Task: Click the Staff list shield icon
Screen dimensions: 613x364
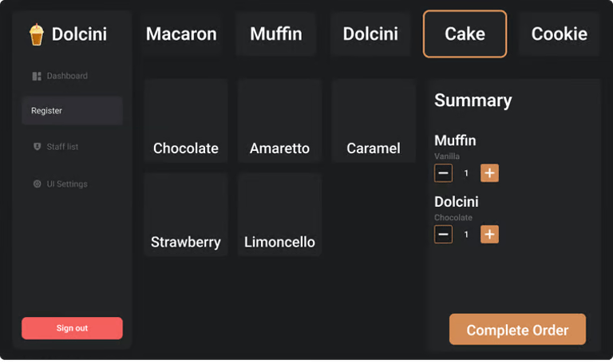Action: (x=38, y=147)
